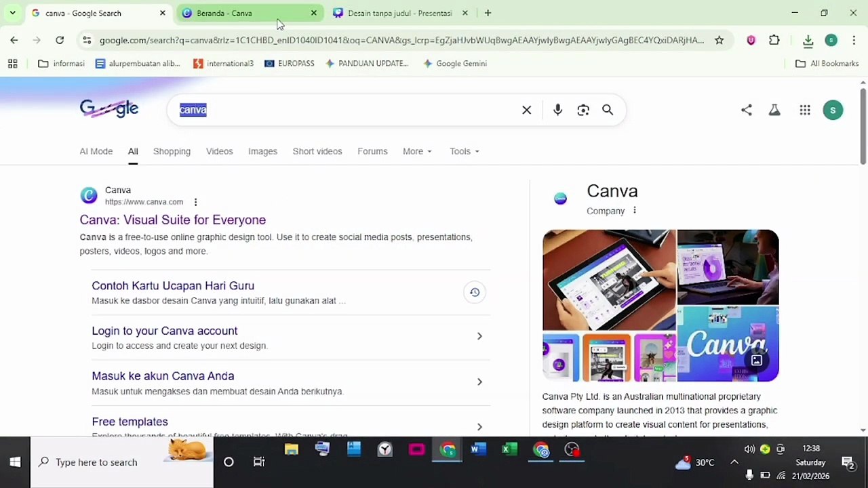868x488 pixels.
Task: Switch to the Beranda - Canva browser tab
Action: [250, 13]
